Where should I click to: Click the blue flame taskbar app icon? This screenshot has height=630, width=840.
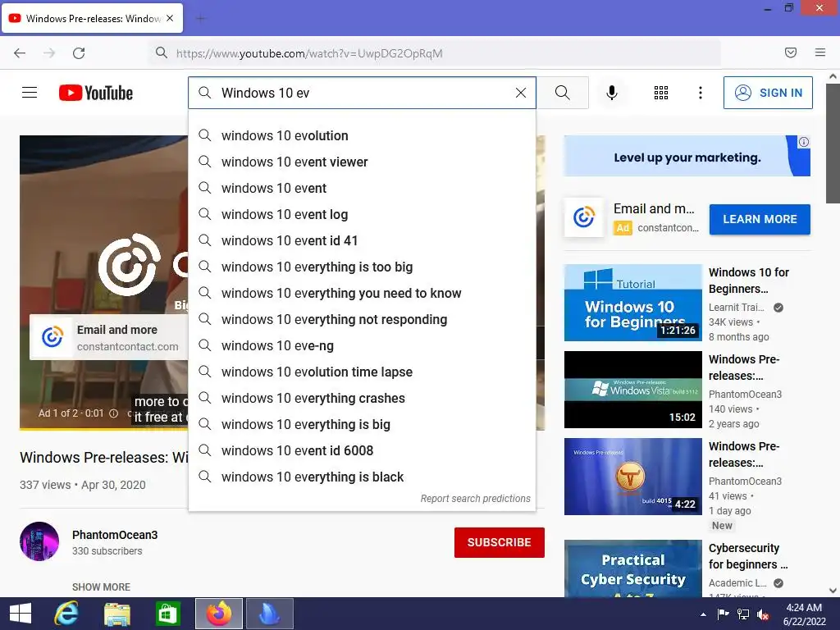269,614
